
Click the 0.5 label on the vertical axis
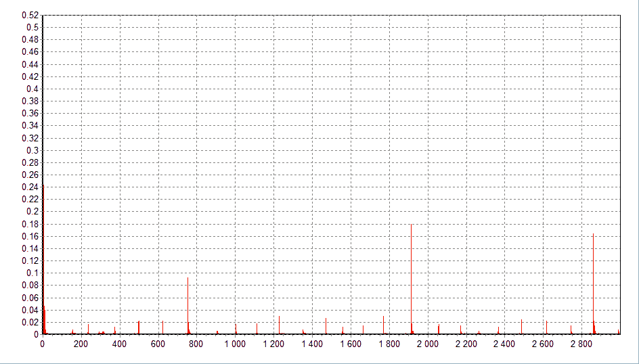point(32,27)
